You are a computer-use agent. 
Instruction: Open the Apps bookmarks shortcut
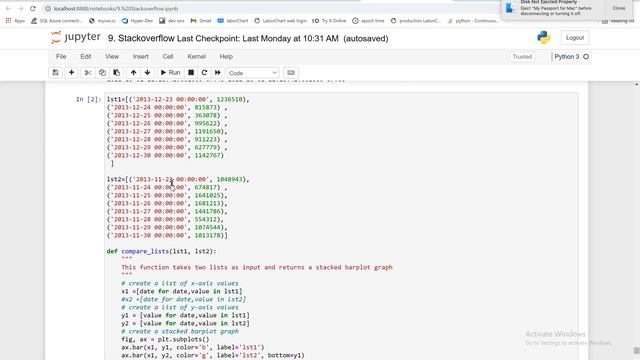coord(15,21)
